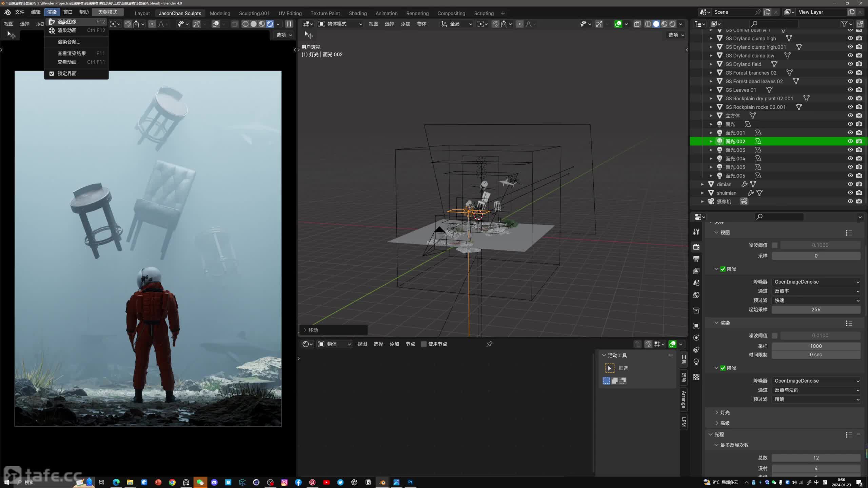Open right viewport 选项 options button
The image size is (868, 488).
point(676,35)
